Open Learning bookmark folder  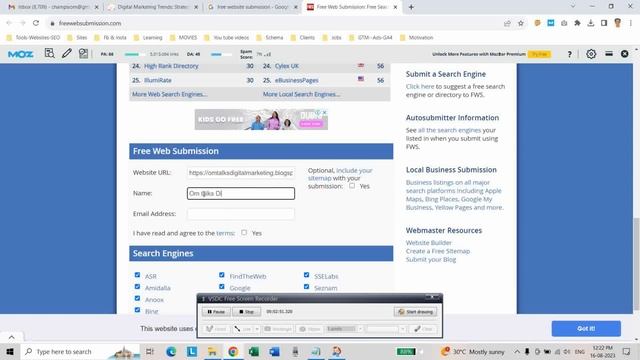click(x=148, y=38)
